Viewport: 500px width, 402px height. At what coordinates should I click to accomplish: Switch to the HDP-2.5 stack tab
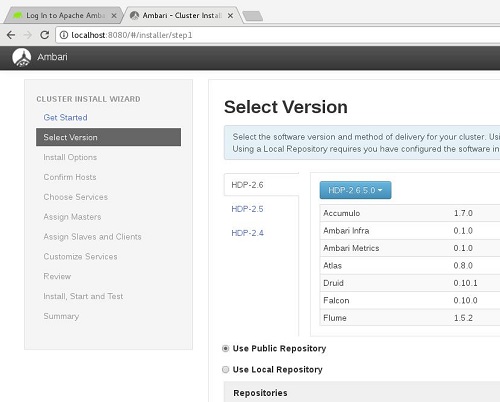[247, 209]
